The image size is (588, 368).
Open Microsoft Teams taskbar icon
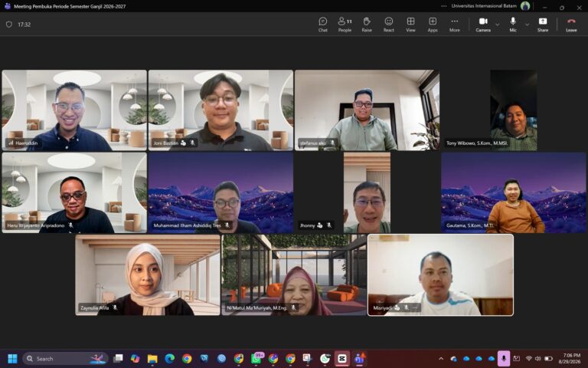point(359,359)
